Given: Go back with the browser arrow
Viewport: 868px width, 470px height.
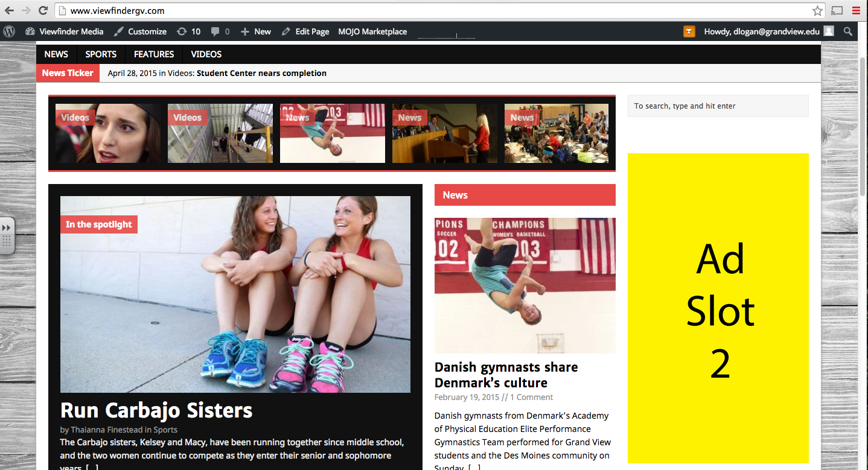Looking at the screenshot, I should [9, 10].
